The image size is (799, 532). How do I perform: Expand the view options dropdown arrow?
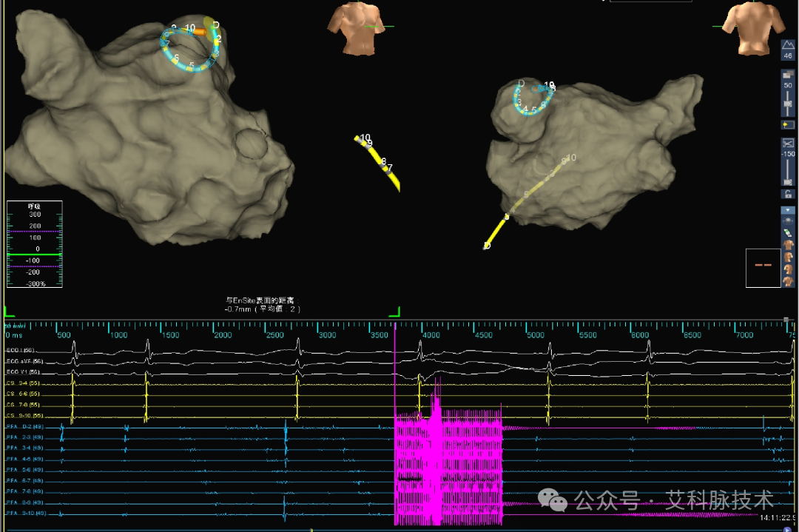click(x=788, y=210)
